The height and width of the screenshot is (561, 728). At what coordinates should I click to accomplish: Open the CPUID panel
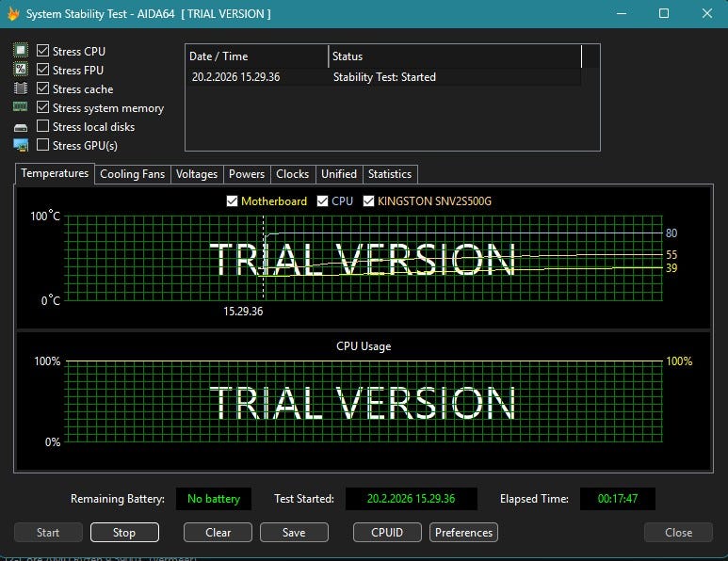[x=387, y=532]
